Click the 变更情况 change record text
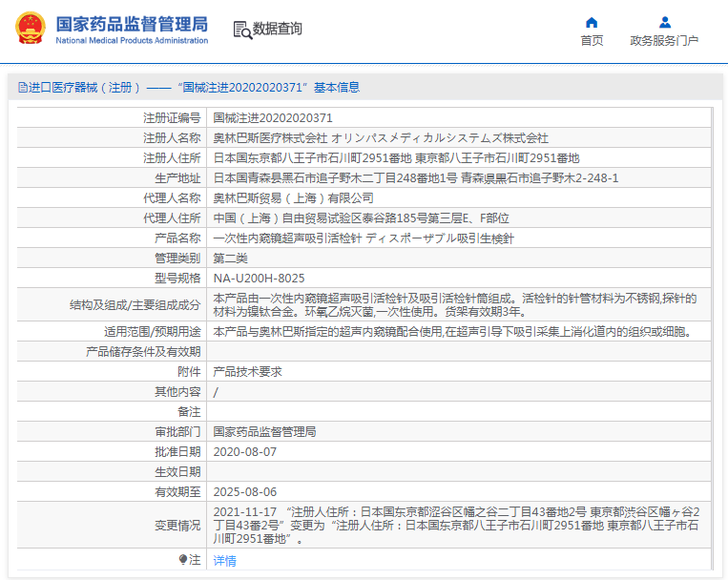This screenshot has height=580, width=728. [x=456, y=526]
